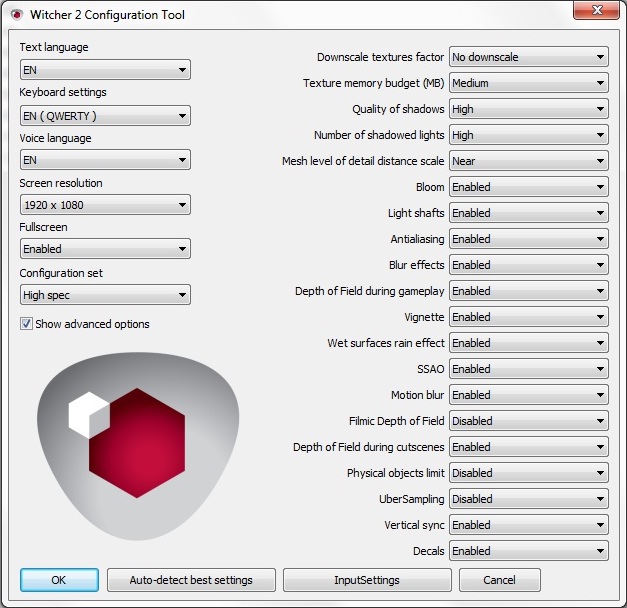The height and width of the screenshot is (608, 627).
Task: Click the 'Show advanced options' label text
Action: (92, 324)
